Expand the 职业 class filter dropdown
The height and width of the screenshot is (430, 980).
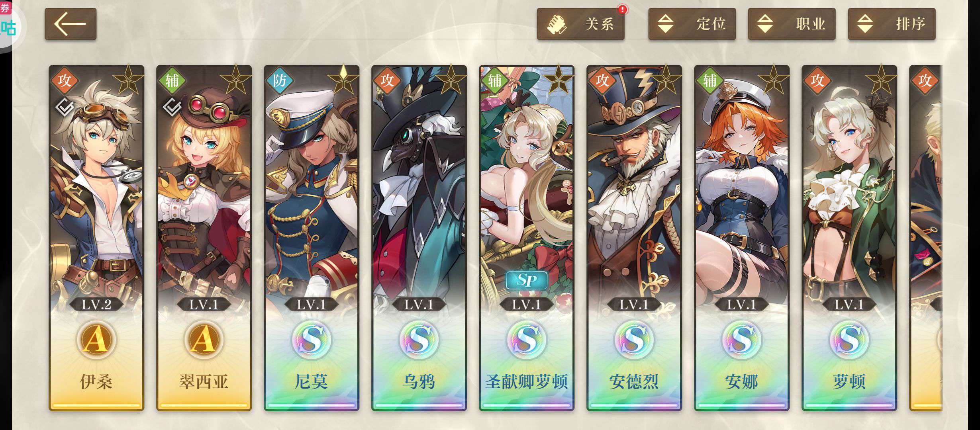tap(792, 24)
